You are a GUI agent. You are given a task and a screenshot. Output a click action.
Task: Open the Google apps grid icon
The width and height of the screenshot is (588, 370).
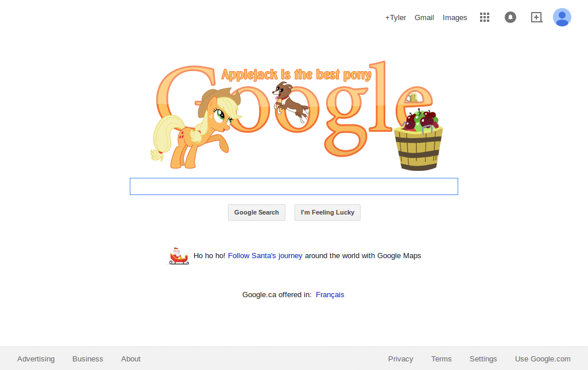tap(485, 17)
